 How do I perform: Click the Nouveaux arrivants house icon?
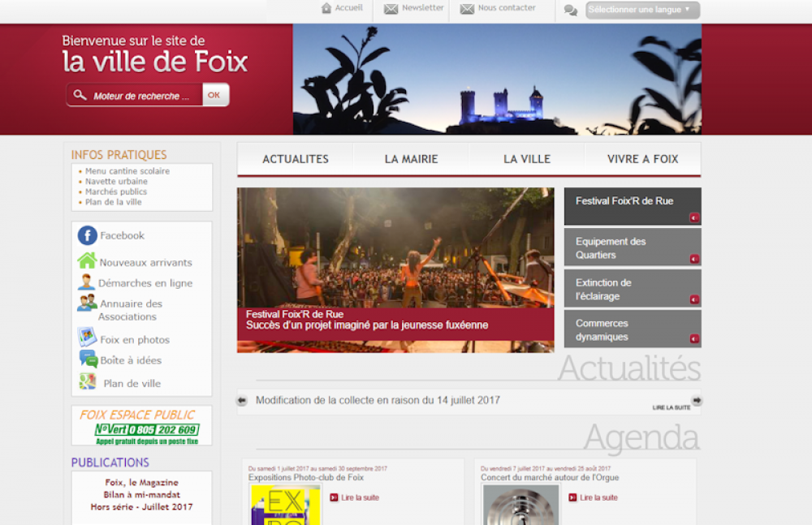pos(87,261)
